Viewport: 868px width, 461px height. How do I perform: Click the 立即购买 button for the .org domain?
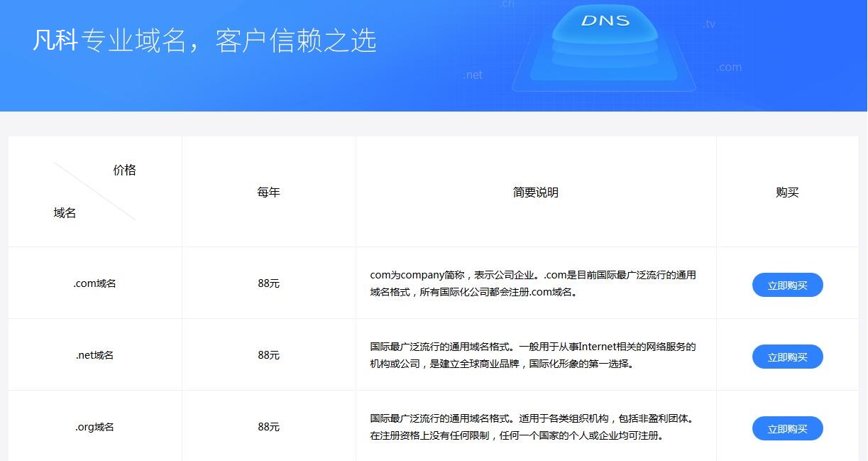[787, 428]
